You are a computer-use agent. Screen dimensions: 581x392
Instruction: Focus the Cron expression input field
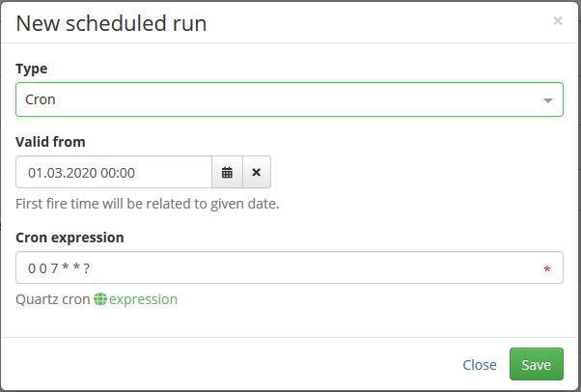(x=290, y=267)
